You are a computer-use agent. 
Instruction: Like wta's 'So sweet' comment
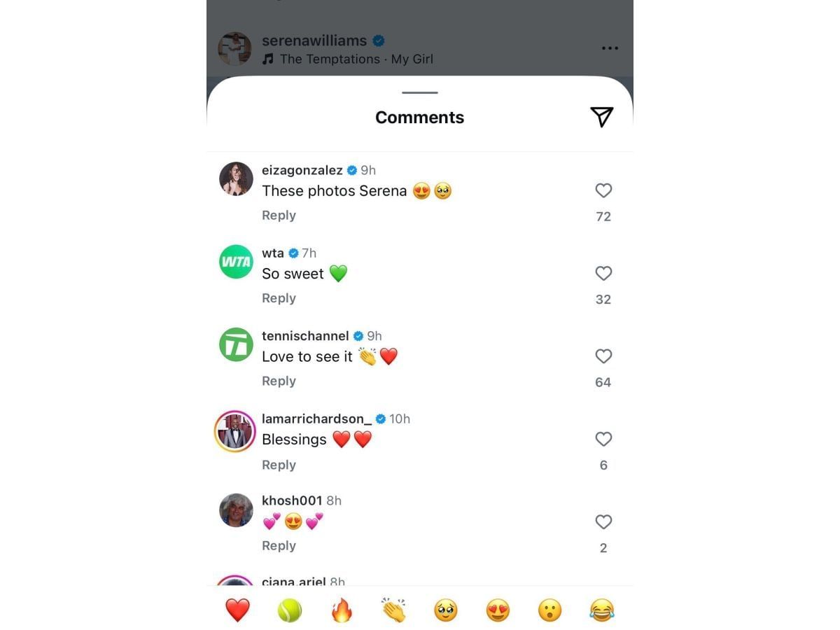(x=603, y=274)
